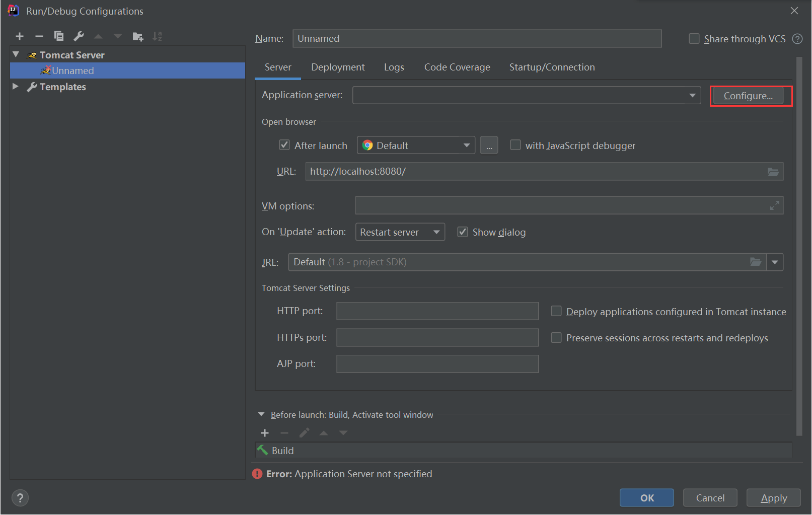
Task: Open dialog help question mark button
Action: click(x=20, y=498)
